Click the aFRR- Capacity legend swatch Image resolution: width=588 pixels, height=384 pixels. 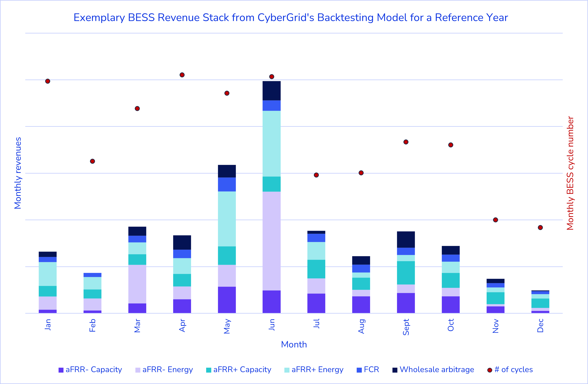61,370
